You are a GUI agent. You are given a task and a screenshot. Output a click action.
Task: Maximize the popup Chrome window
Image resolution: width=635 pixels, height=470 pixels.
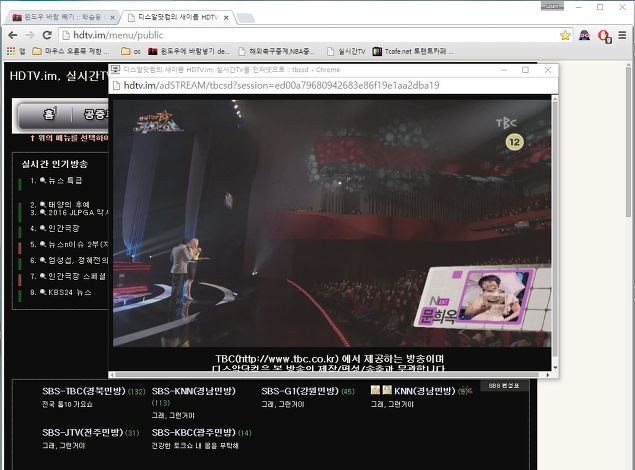coord(525,70)
